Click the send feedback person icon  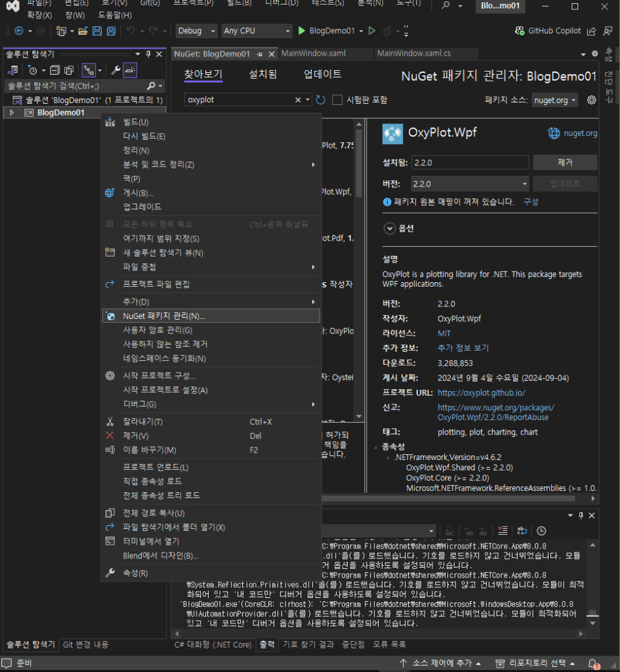point(608,31)
